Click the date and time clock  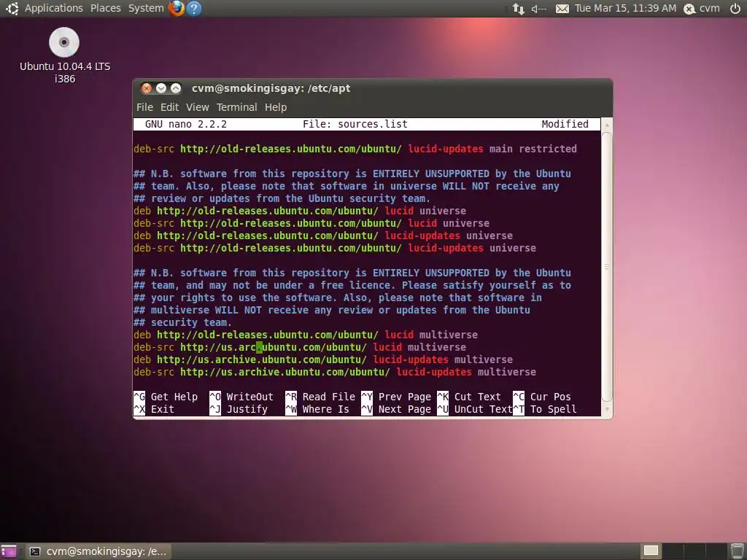625,8
